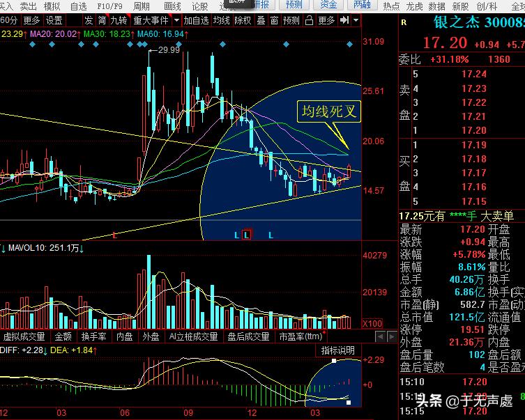
Task: Open the 龙虎 menu item
Action: pos(414,6)
